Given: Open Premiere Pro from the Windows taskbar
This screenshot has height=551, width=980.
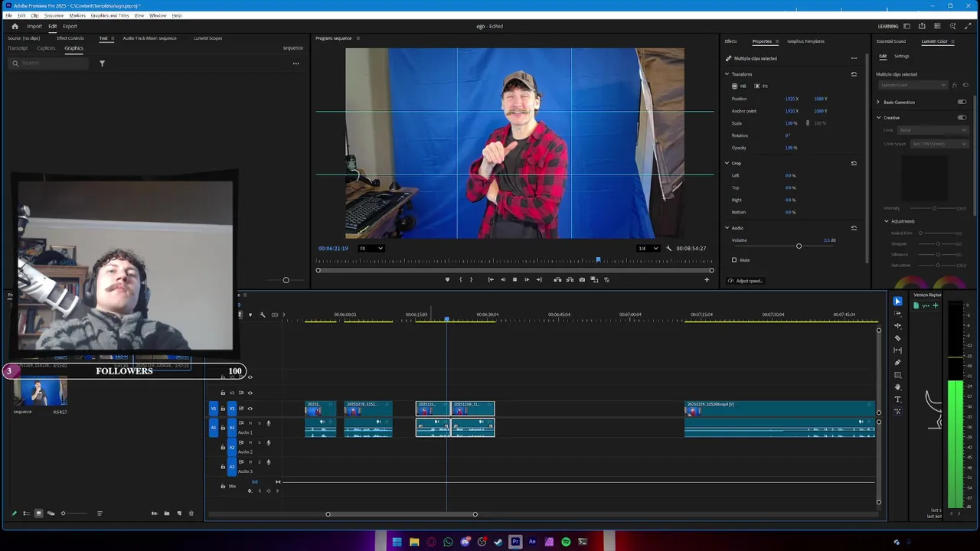Looking at the screenshot, I should [x=515, y=542].
